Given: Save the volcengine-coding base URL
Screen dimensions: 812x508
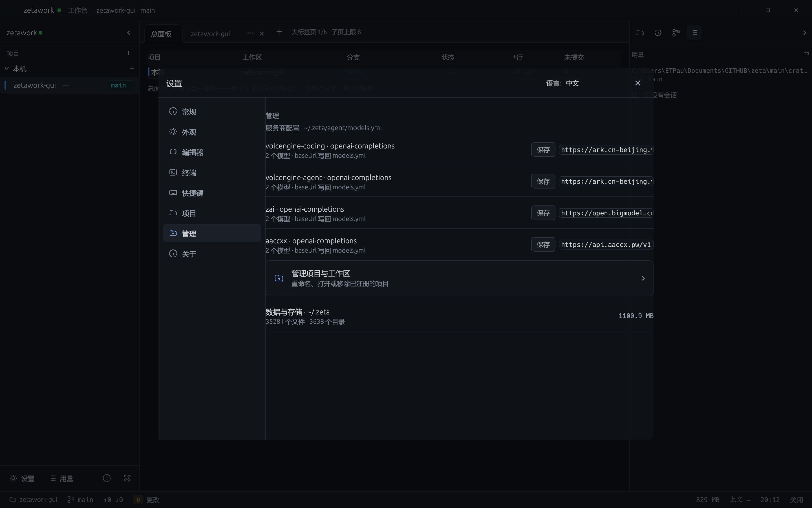Looking at the screenshot, I should 543,150.
